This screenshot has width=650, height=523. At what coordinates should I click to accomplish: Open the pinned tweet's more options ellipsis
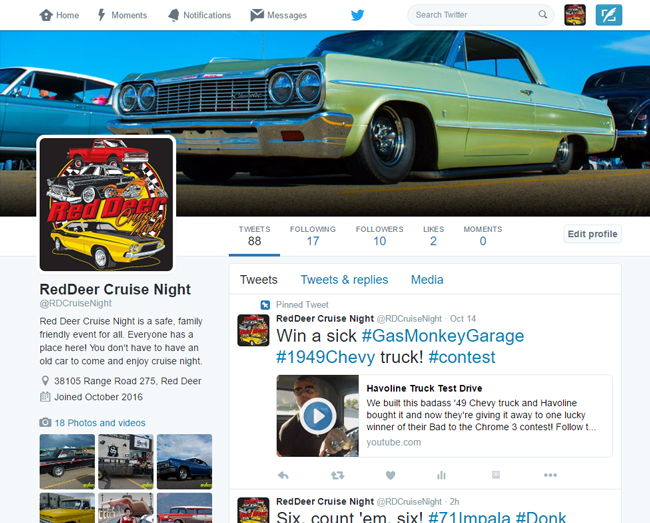(x=550, y=474)
